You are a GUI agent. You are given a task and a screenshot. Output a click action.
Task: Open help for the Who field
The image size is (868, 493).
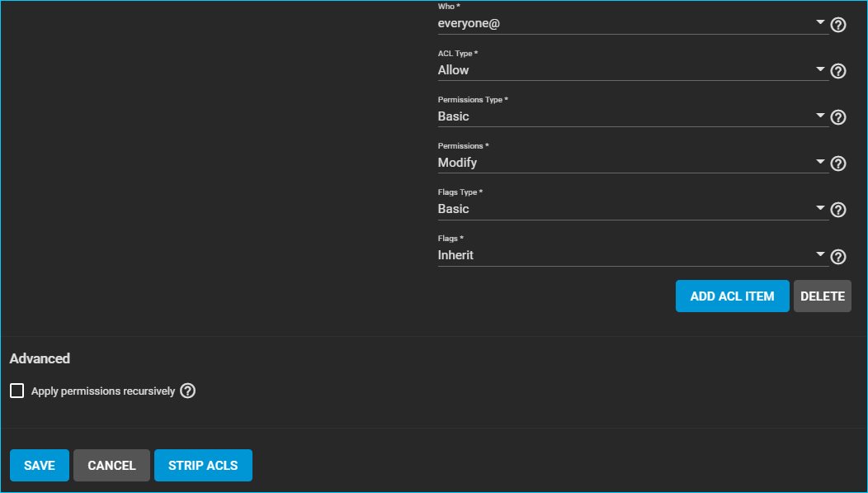point(838,25)
